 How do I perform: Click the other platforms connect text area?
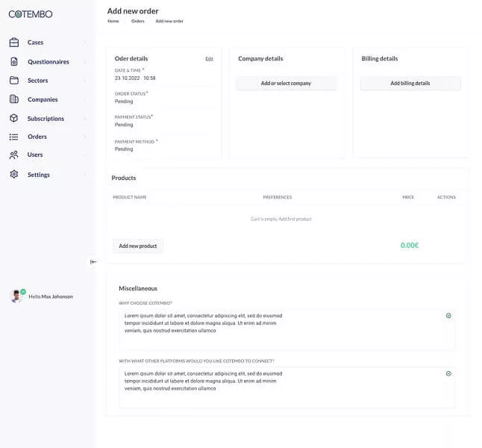pos(287,388)
